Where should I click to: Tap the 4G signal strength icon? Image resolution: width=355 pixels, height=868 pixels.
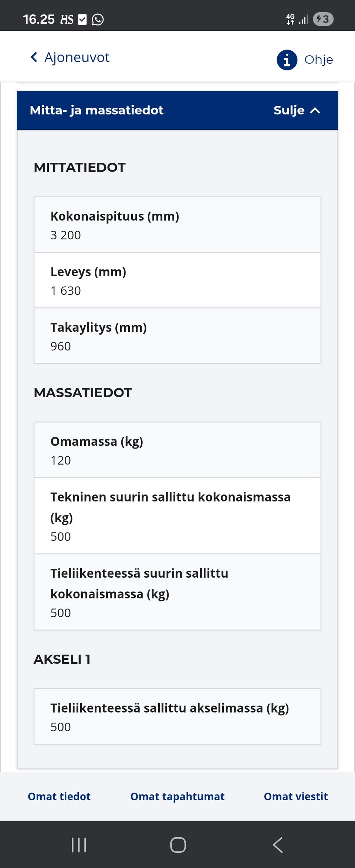pos(297,19)
